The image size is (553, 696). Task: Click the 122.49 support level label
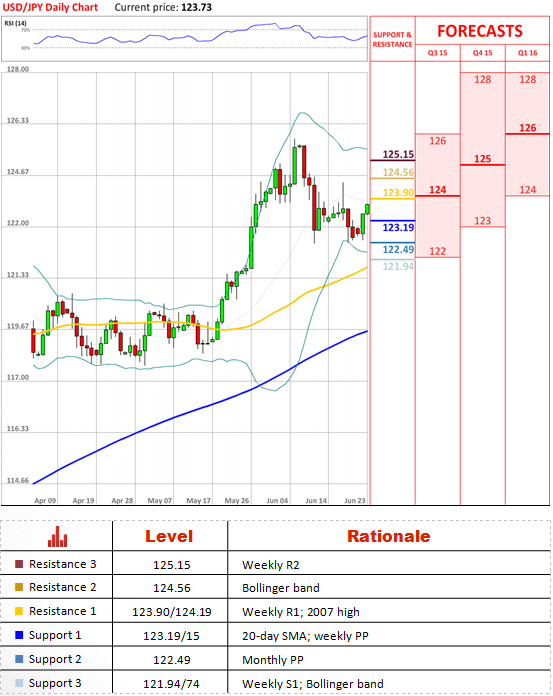(x=398, y=249)
